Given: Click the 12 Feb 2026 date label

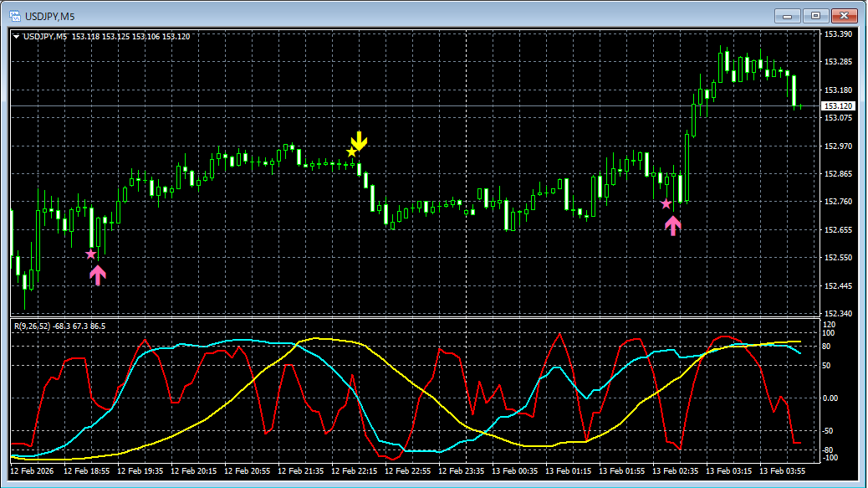Looking at the screenshot, I should 32,470.
